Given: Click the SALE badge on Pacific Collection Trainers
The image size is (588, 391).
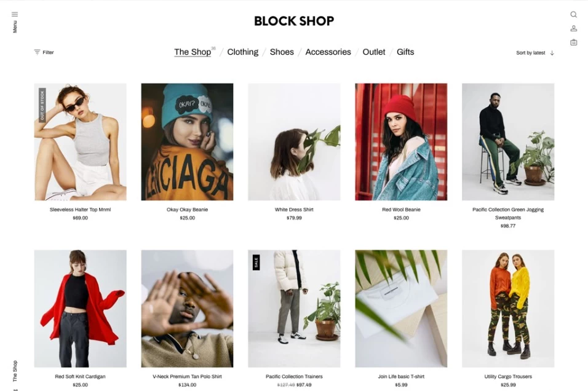Looking at the screenshot, I should point(256,263).
